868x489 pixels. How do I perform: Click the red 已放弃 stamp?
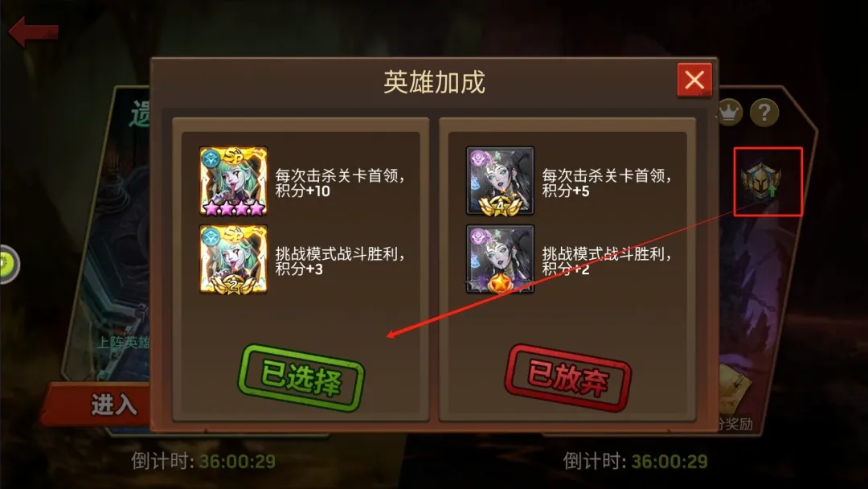[x=568, y=378]
